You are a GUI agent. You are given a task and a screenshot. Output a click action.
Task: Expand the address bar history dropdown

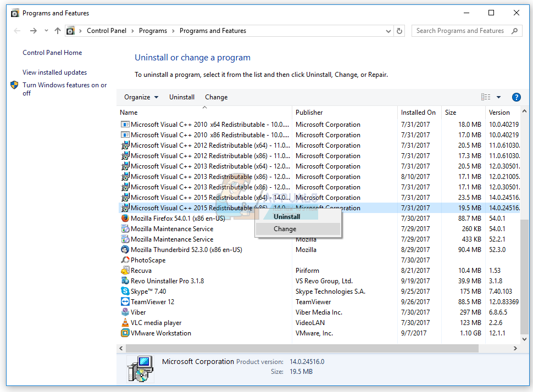pyautogui.click(x=388, y=31)
